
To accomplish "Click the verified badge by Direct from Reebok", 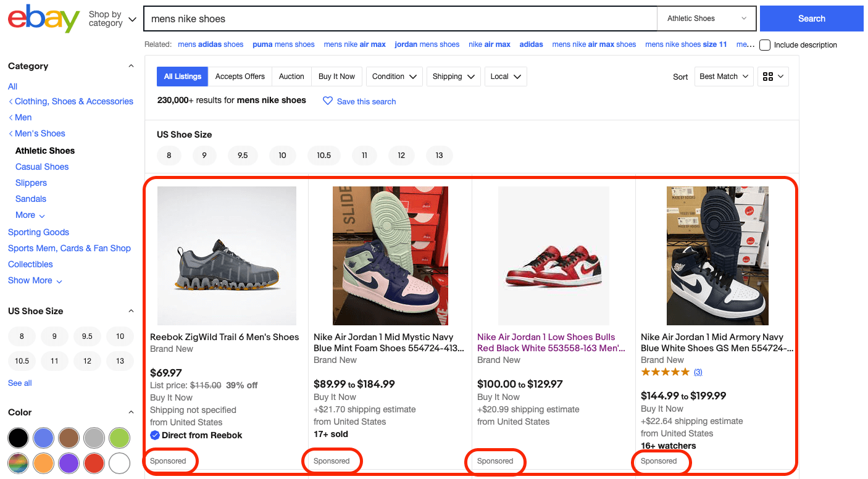I will (x=155, y=435).
